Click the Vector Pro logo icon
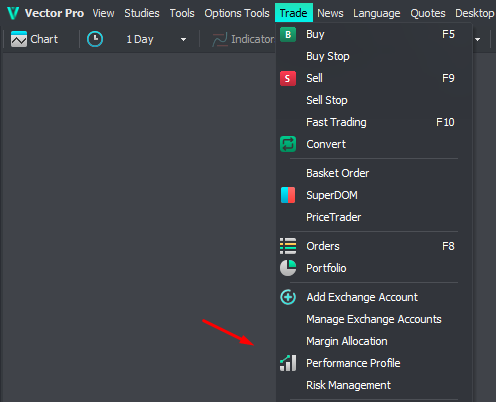This screenshot has height=402, width=496. tap(13, 13)
